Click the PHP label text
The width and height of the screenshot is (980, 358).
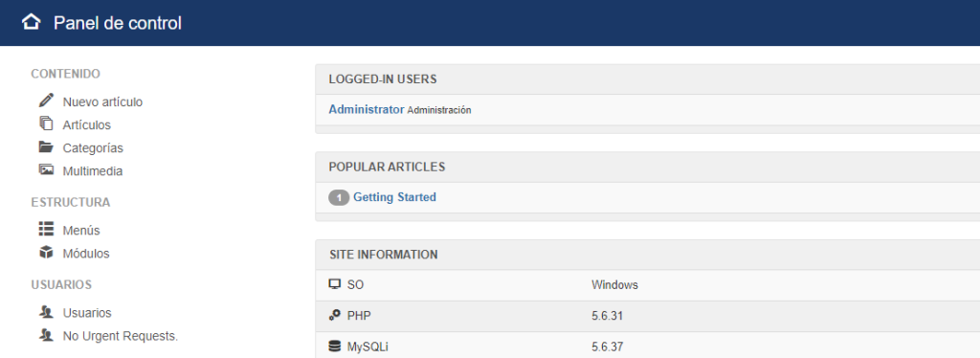[359, 316]
